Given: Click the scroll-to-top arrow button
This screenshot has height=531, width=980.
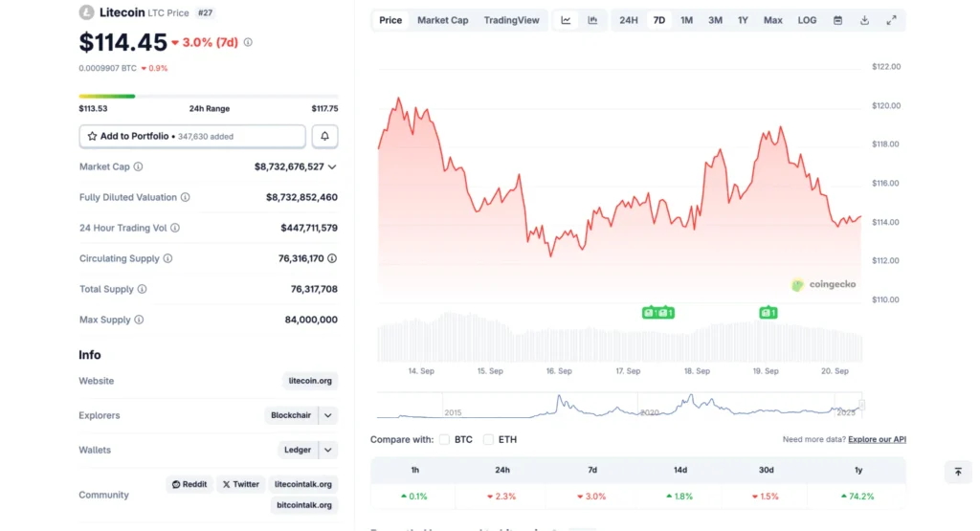Looking at the screenshot, I should click(958, 473).
